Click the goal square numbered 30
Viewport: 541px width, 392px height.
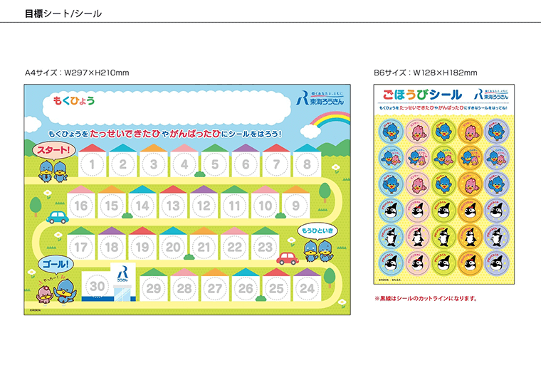(x=97, y=286)
